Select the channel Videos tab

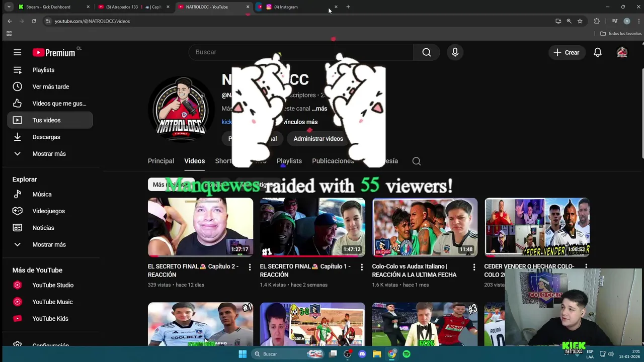[x=195, y=161]
